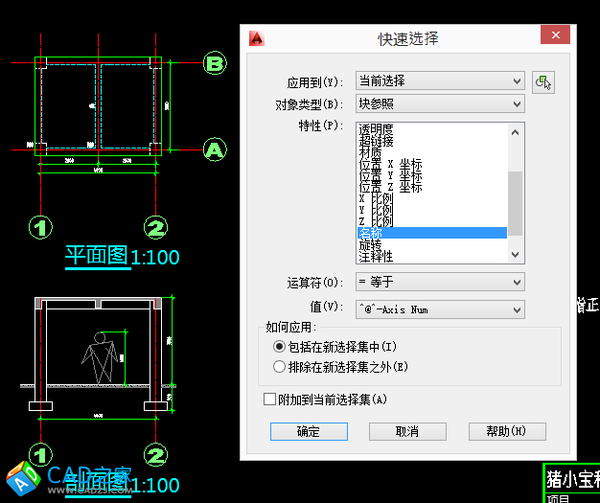Screen dimensions: 600x503
Task: Select 位置 Y 坐标 property
Action: click(390, 176)
